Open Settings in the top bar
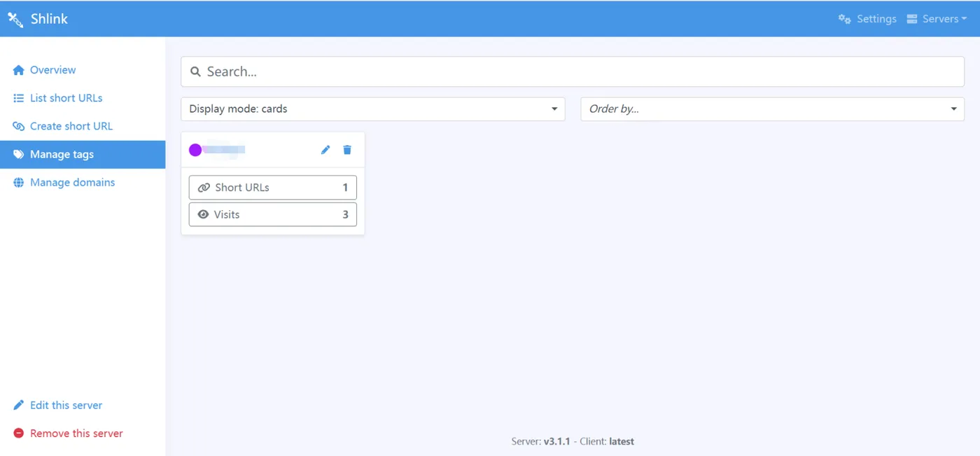This screenshot has width=980, height=456. pyautogui.click(x=867, y=19)
